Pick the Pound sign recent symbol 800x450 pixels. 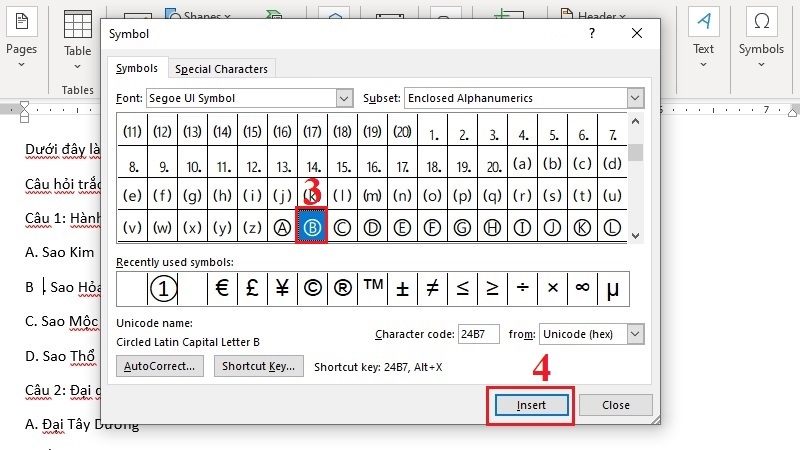tap(252, 289)
